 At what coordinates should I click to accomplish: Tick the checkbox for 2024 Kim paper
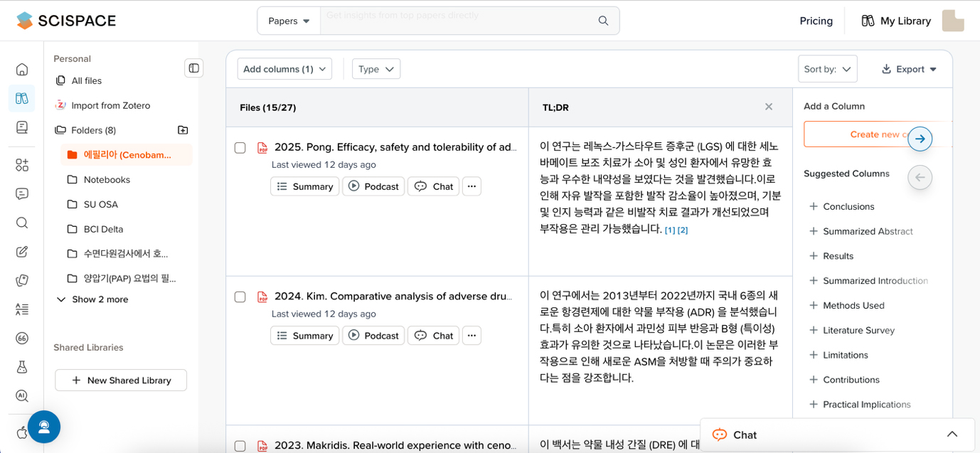click(240, 297)
